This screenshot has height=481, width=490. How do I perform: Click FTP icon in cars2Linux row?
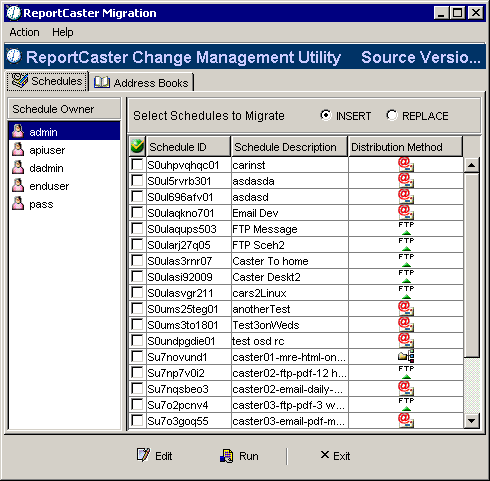406,293
